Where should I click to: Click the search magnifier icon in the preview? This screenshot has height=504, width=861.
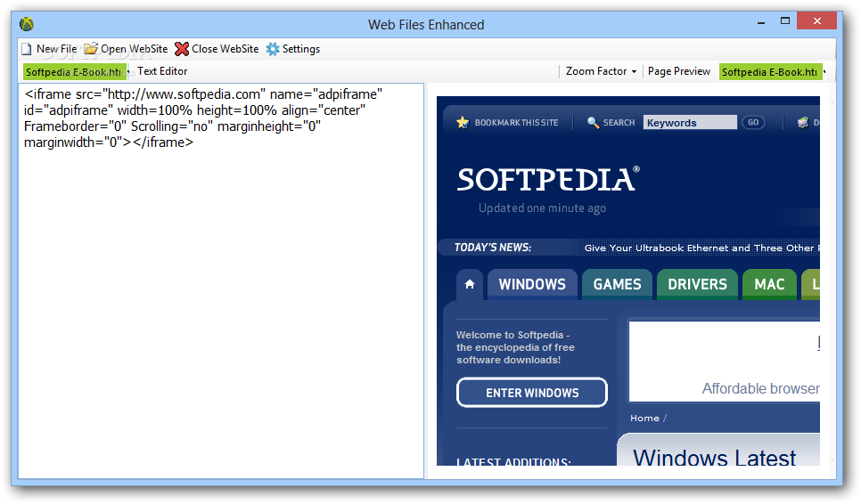point(593,122)
